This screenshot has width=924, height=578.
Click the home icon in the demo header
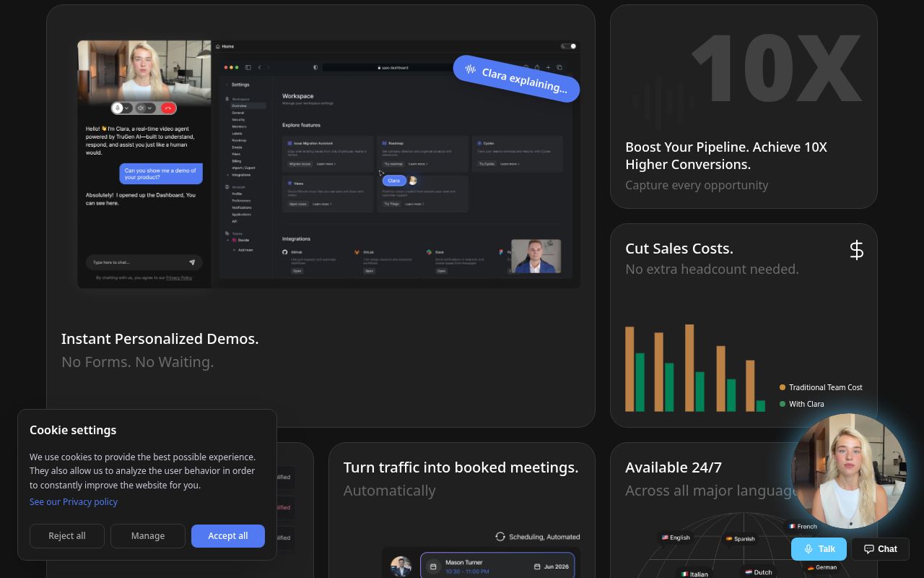[218, 46]
